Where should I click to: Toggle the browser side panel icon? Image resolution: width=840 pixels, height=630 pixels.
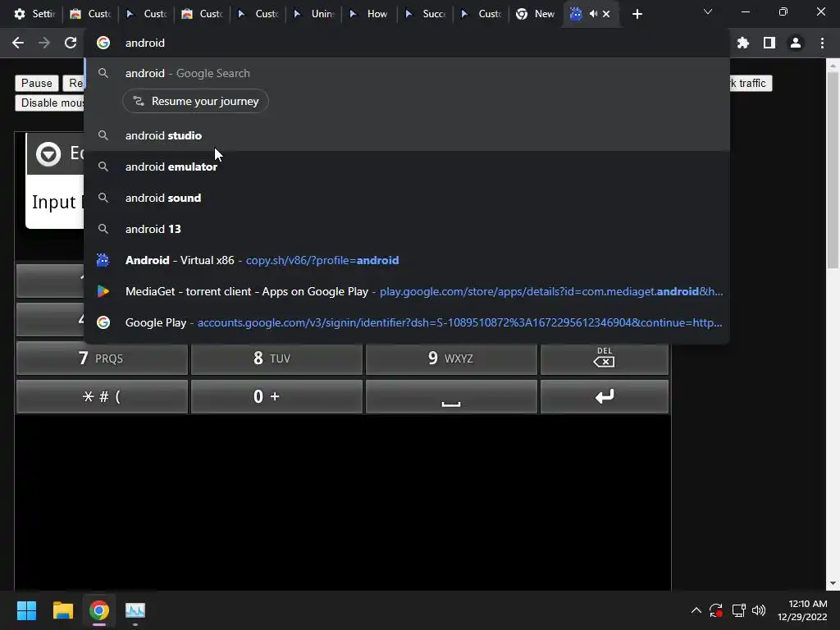pos(769,43)
